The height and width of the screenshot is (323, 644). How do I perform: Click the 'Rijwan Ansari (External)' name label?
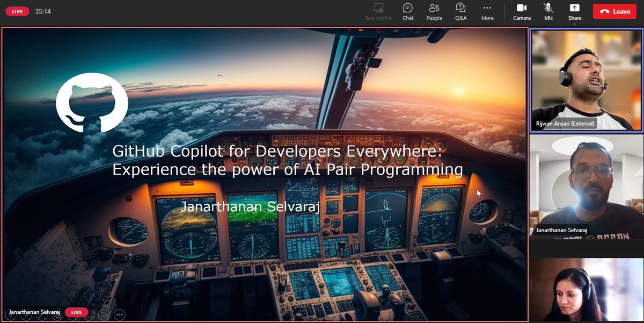click(565, 123)
